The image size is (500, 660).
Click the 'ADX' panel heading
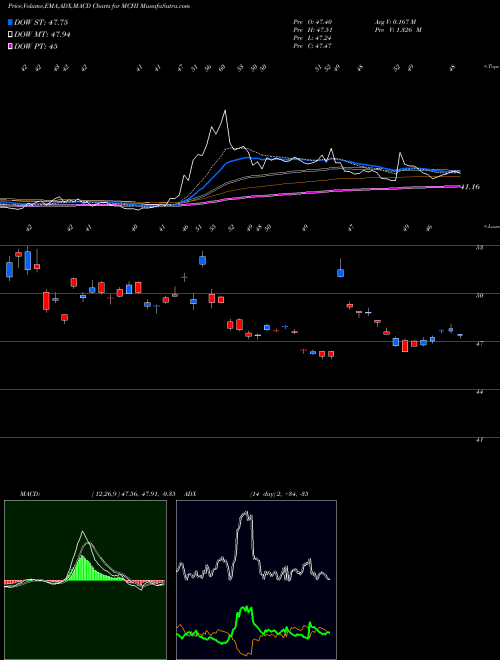point(190,494)
